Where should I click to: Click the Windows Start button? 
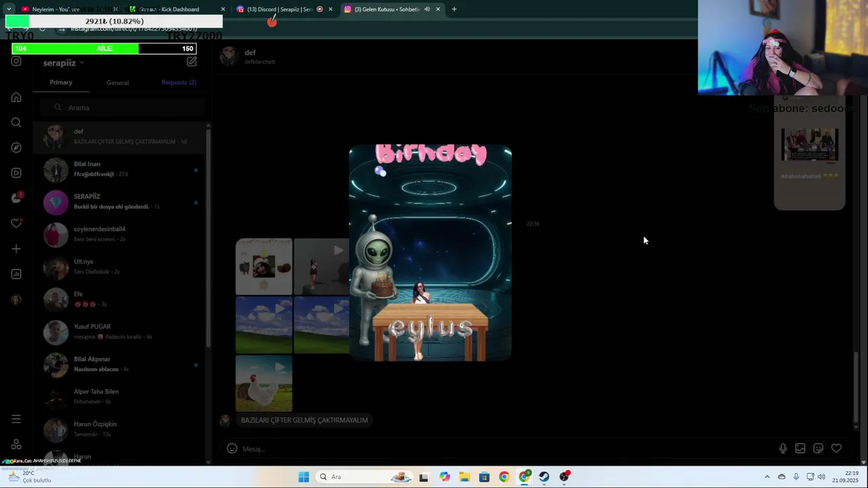click(304, 476)
